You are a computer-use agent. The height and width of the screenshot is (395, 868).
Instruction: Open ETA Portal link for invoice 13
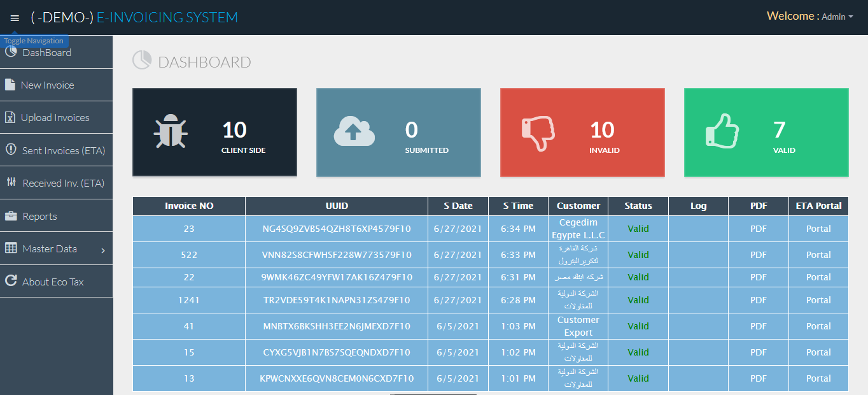point(818,378)
